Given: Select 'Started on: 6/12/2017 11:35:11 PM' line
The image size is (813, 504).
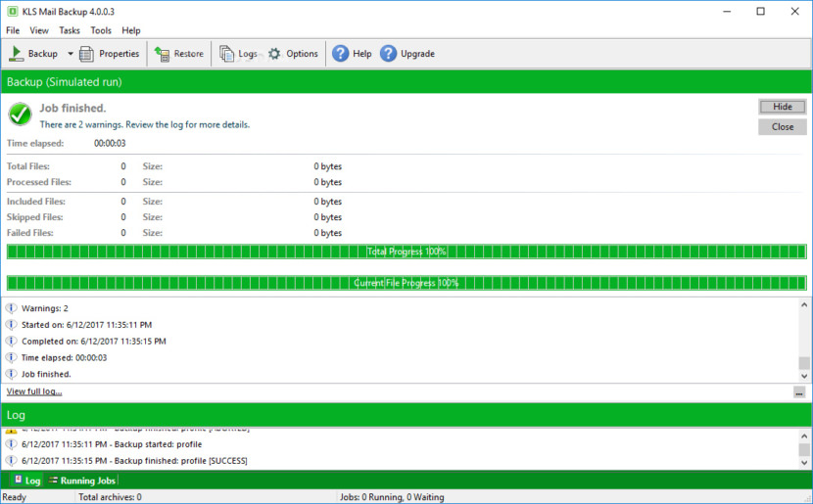Looking at the screenshot, I should pos(86,325).
